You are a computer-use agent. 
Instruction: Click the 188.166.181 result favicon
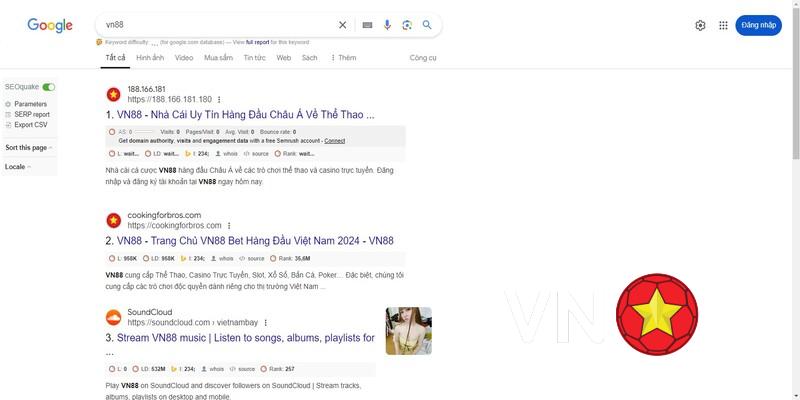pos(113,94)
